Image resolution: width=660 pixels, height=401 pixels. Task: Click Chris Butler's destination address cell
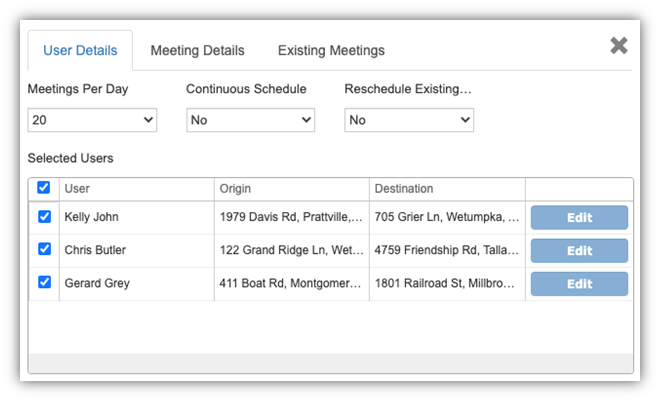[447, 250]
